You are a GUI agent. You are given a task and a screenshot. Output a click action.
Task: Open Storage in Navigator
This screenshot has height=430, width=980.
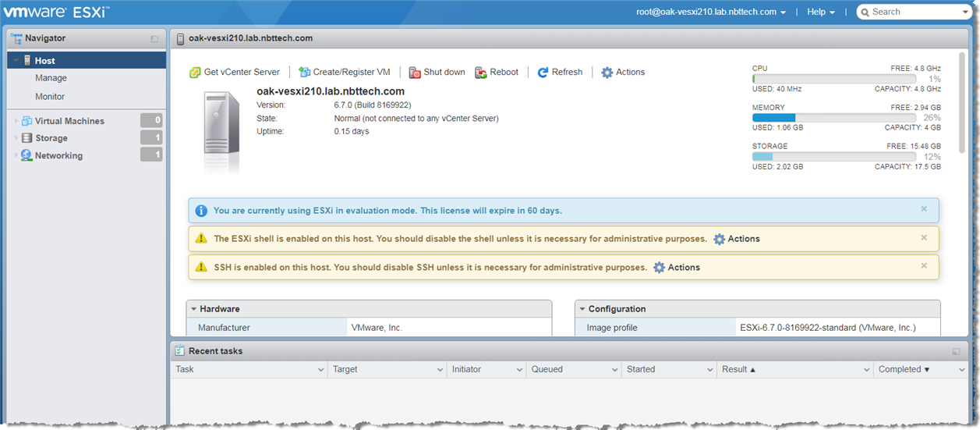coord(51,138)
